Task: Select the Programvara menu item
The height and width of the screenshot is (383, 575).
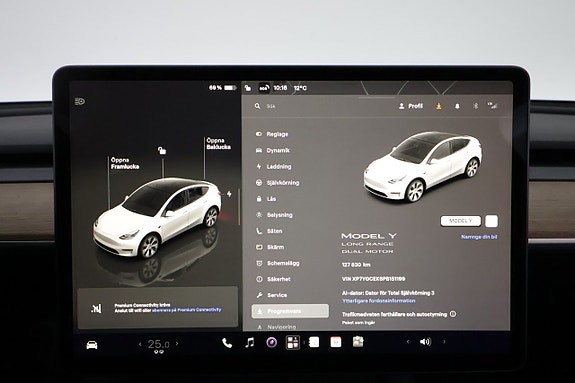Action: click(x=290, y=311)
